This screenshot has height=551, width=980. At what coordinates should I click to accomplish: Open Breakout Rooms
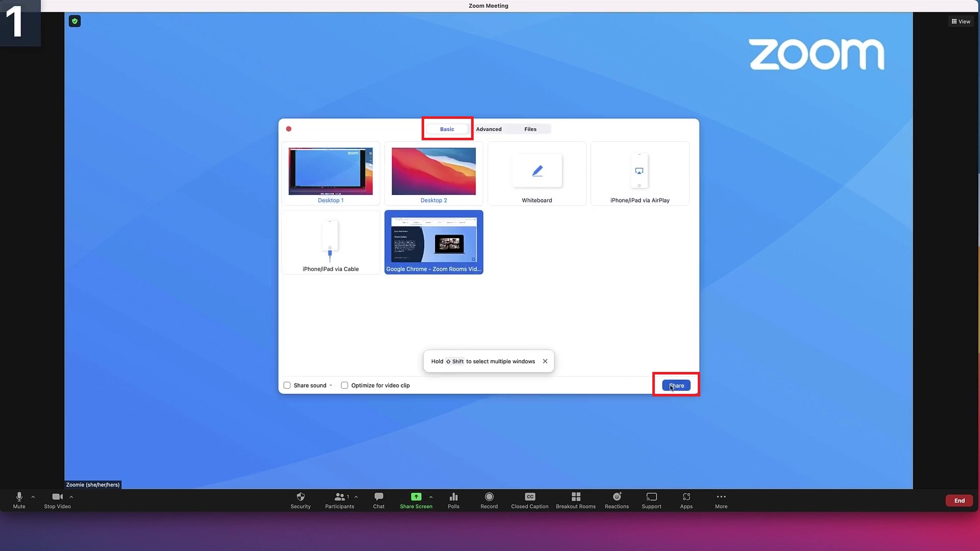tap(576, 500)
